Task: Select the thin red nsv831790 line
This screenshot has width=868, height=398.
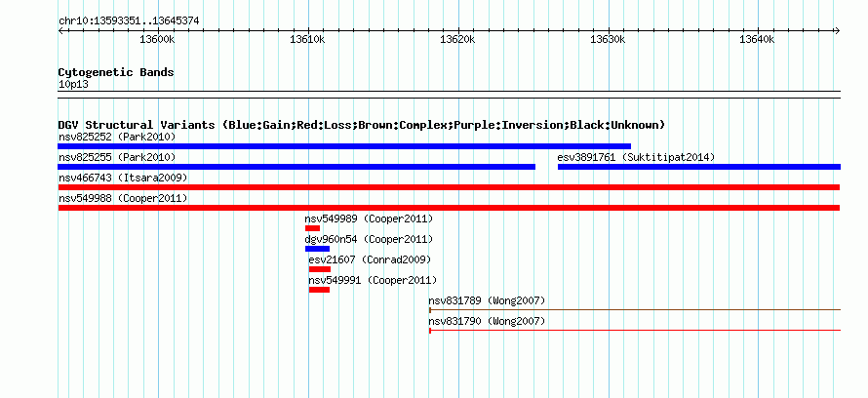Action: (635, 331)
